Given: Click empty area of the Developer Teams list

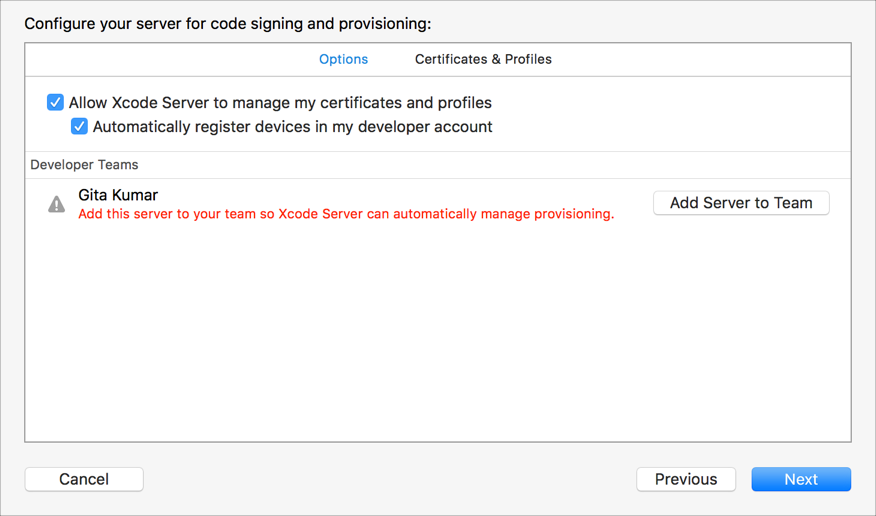Looking at the screenshot, I should pos(438,330).
